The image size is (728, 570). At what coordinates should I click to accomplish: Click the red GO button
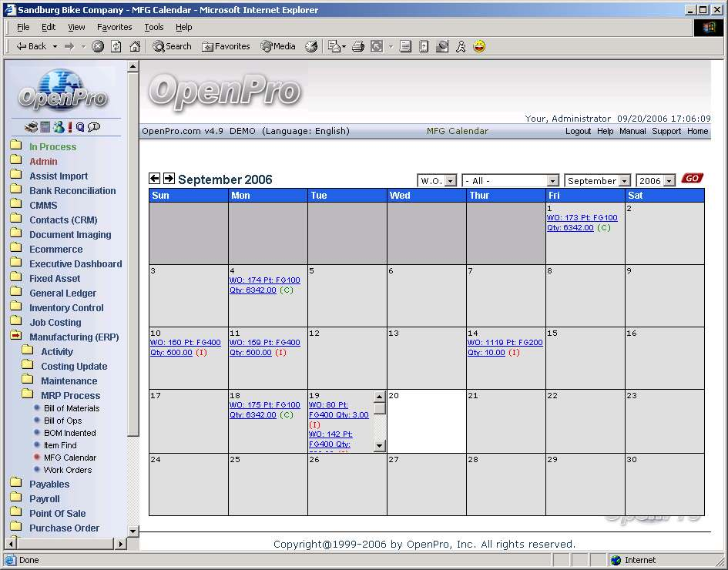pos(692,179)
